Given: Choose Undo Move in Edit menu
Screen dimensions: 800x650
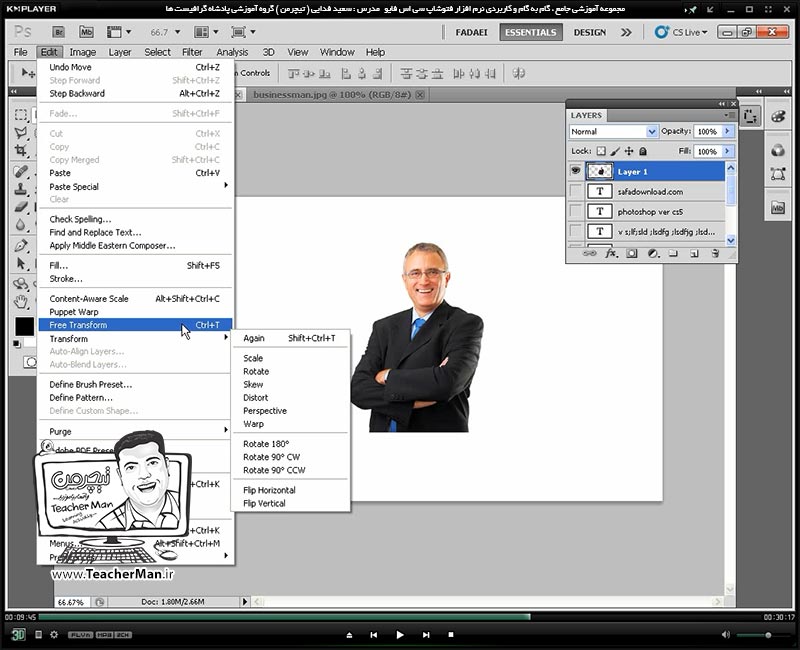Looking at the screenshot, I should 135,67.
